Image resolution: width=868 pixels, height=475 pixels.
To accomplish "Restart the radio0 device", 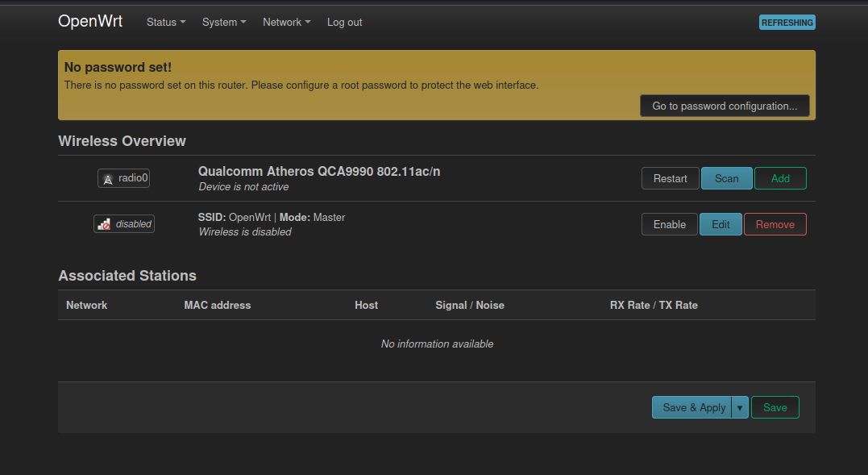I will pos(670,178).
